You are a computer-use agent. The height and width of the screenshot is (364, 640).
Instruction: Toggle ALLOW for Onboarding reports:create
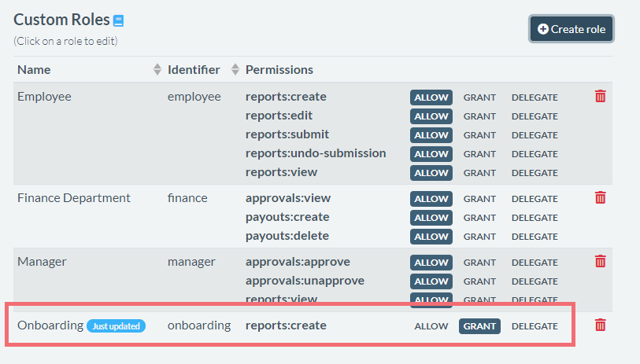point(431,326)
